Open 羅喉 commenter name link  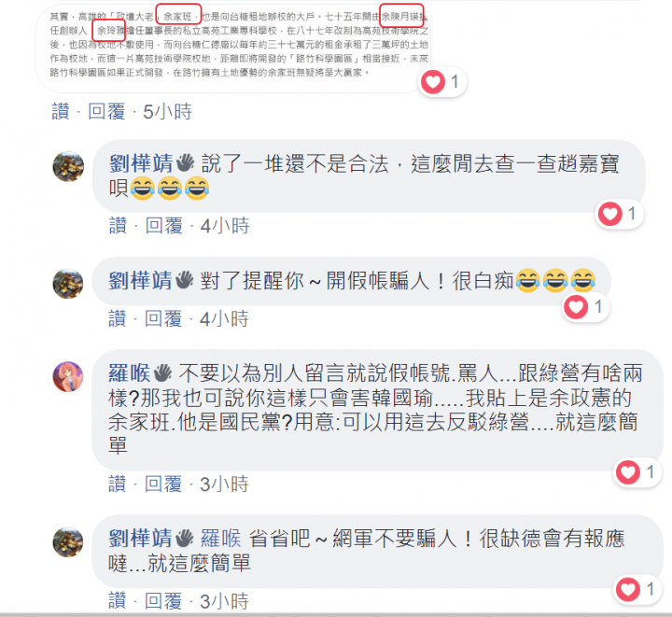[129, 372]
